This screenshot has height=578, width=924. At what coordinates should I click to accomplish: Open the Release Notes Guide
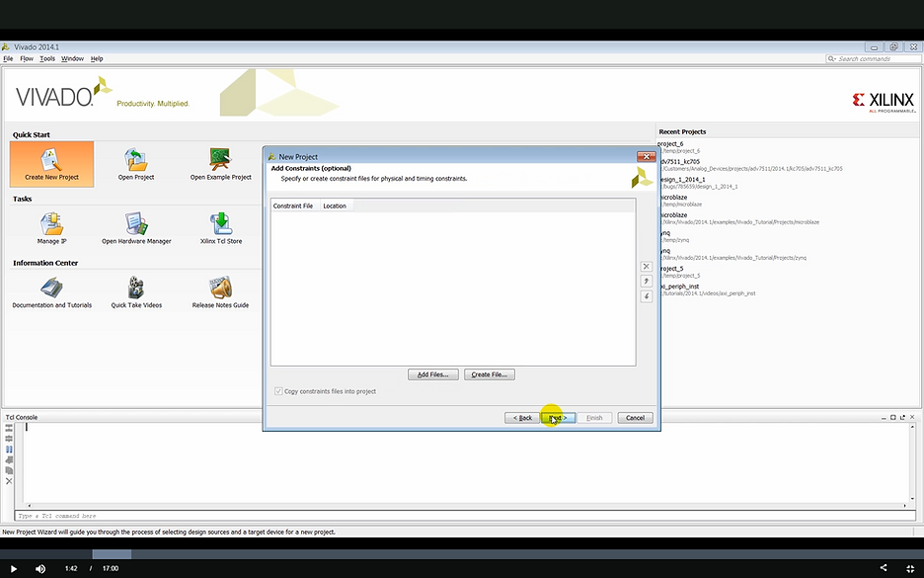(220, 289)
